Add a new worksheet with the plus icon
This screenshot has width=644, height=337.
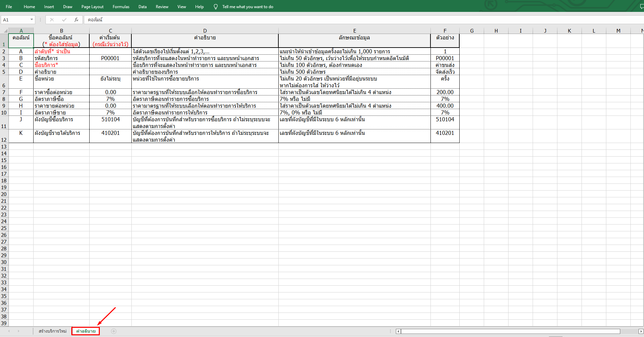tap(114, 331)
